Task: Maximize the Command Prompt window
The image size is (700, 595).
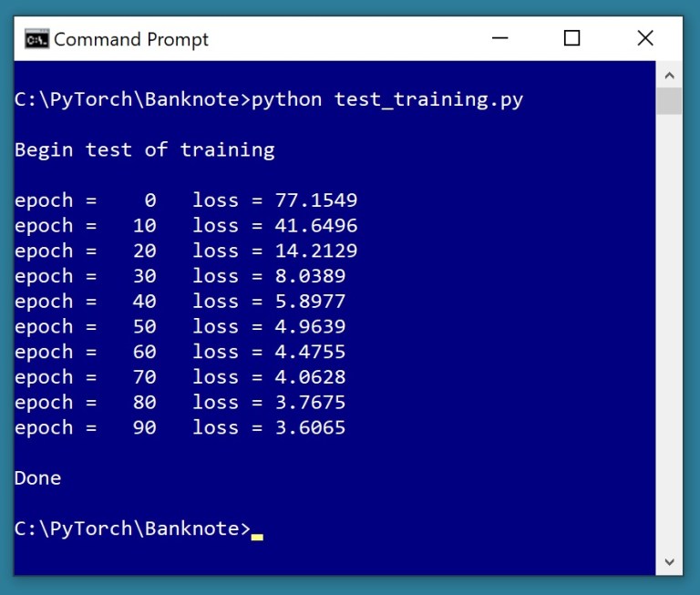Action: (x=571, y=38)
